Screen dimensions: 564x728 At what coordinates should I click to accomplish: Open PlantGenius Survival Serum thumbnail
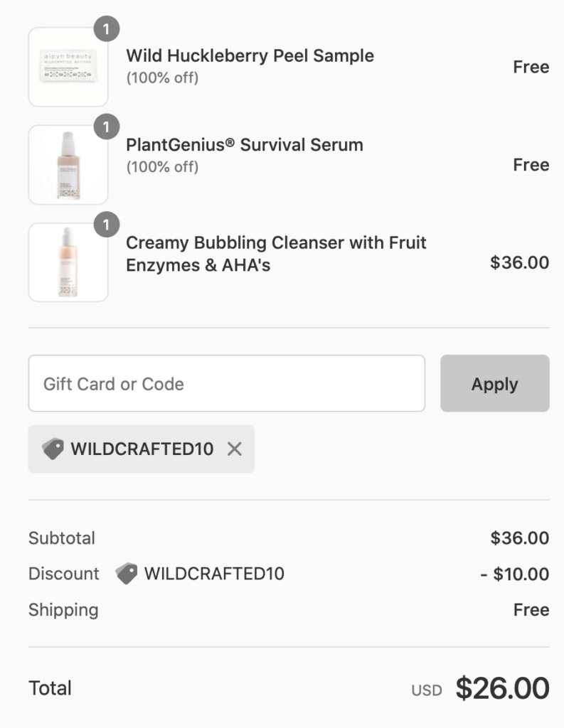point(68,165)
